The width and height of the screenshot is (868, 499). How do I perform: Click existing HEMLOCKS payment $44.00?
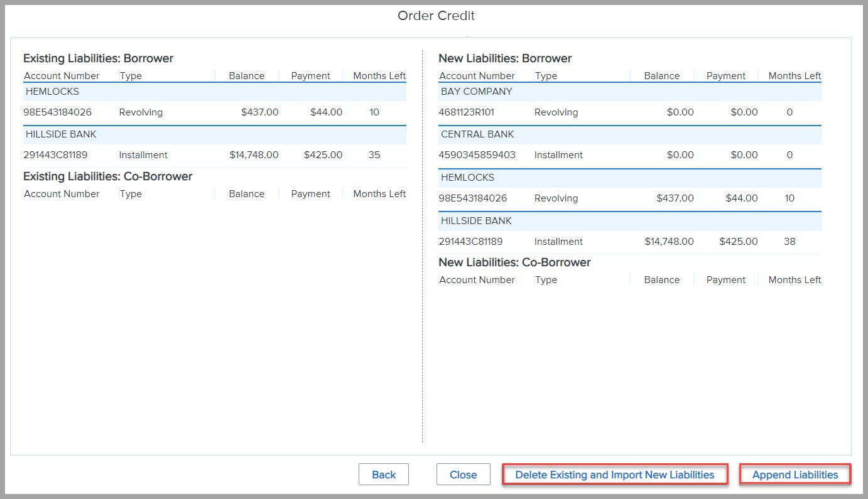[x=327, y=112]
